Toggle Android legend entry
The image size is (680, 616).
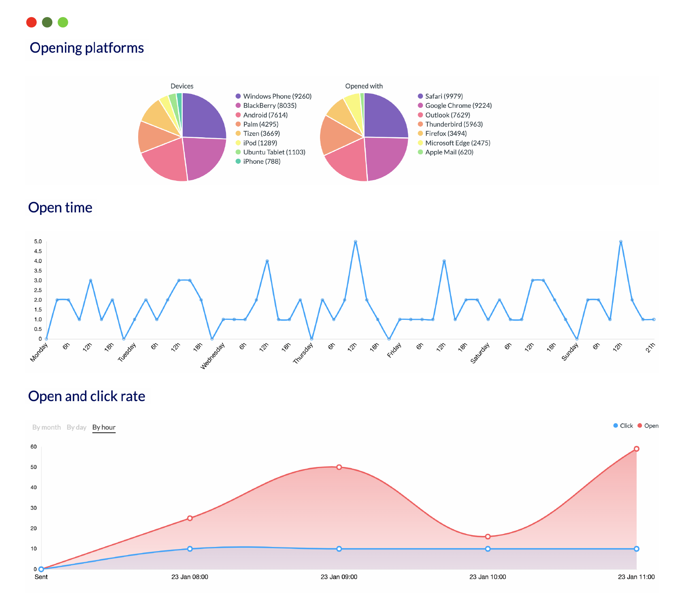262,115
